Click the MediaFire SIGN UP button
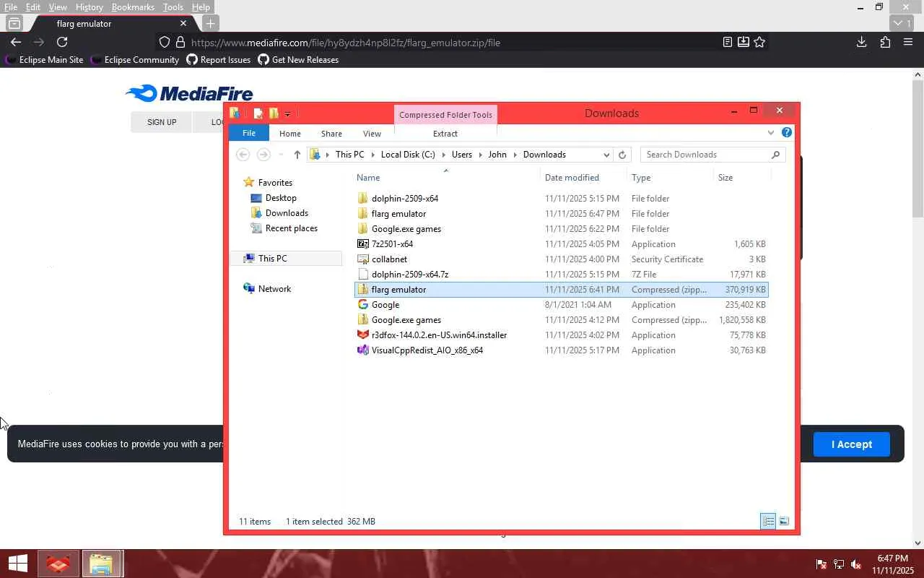This screenshot has height=578, width=924. [162, 122]
